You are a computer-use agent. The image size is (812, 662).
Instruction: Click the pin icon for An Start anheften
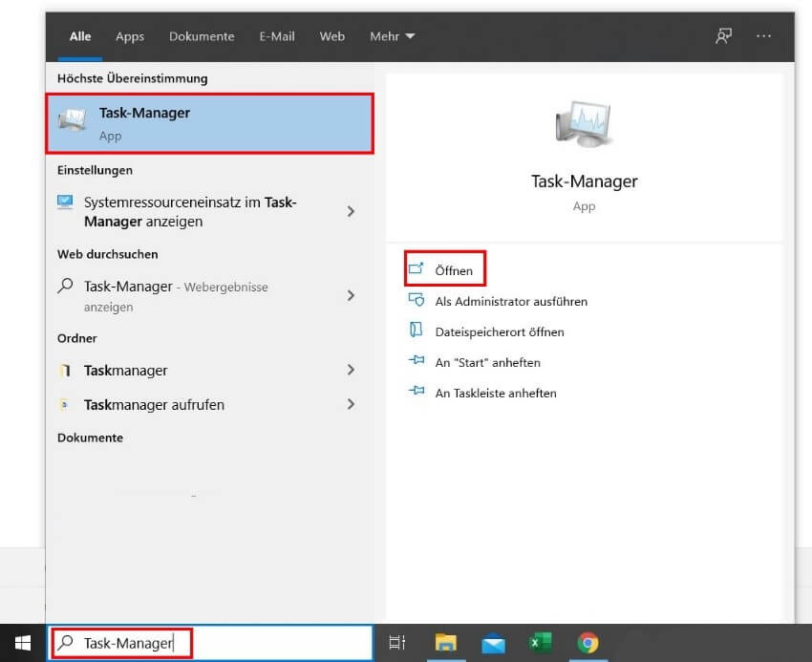(x=417, y=360)
